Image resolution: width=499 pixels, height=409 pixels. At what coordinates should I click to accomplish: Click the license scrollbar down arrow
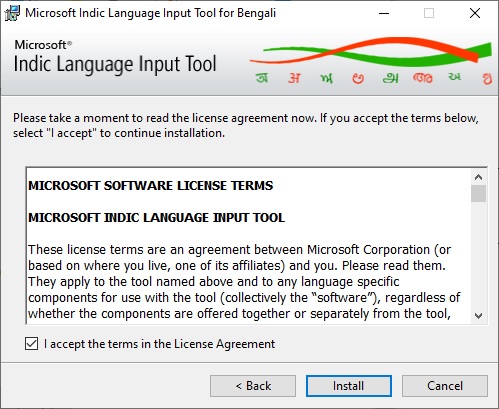click(479, 316)
